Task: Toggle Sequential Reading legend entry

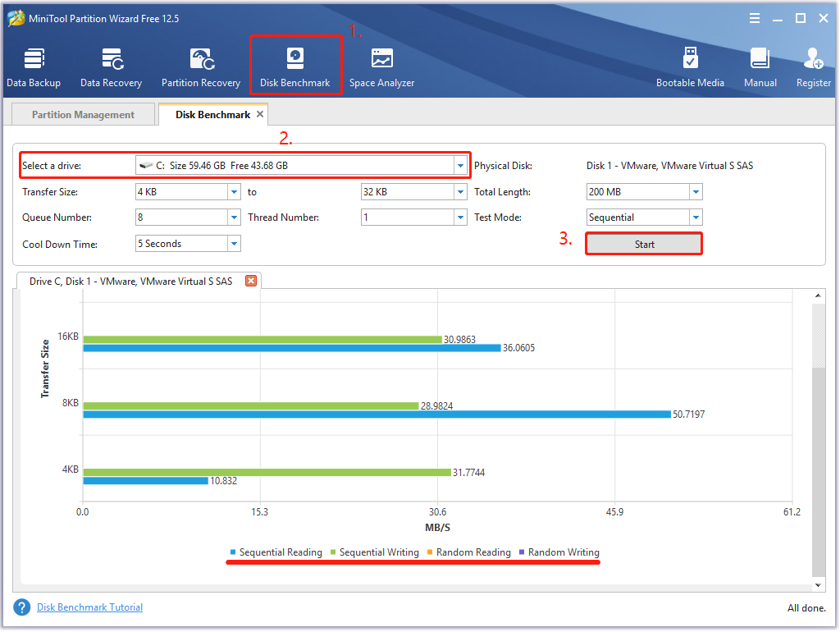Action: (276, 552)
